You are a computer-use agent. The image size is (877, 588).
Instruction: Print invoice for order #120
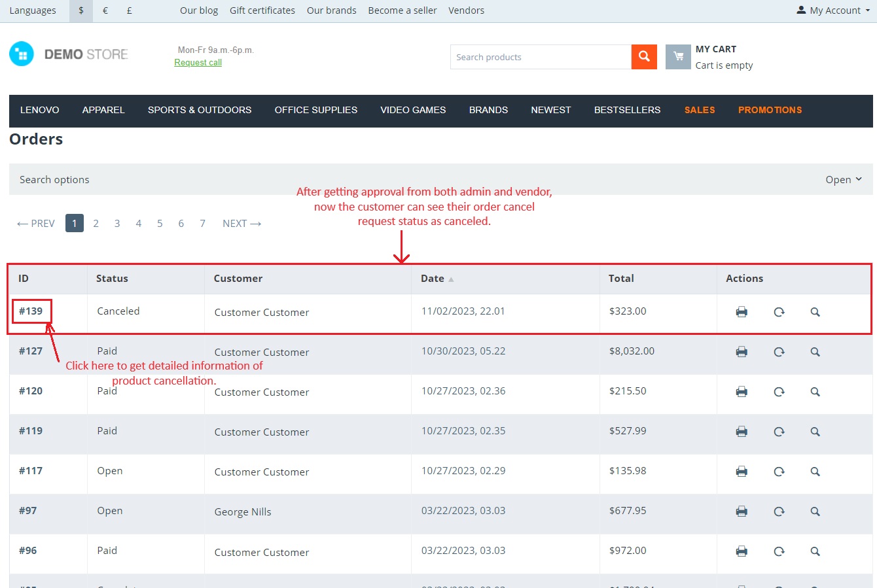tap(742, 392)
